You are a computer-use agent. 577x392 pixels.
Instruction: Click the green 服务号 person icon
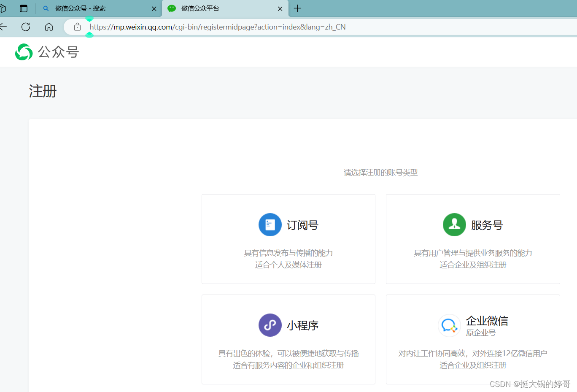coord(454,224)
